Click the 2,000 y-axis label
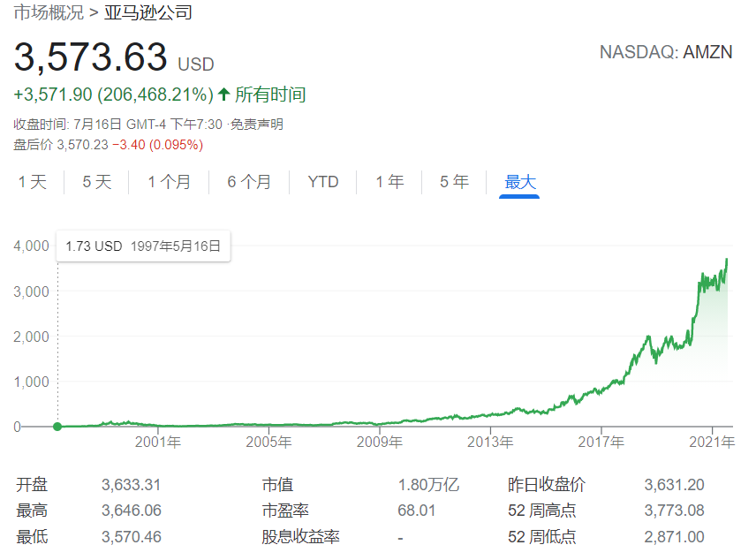Image resolution: width=756 pixels, height=560 pixels. (31, 337)
